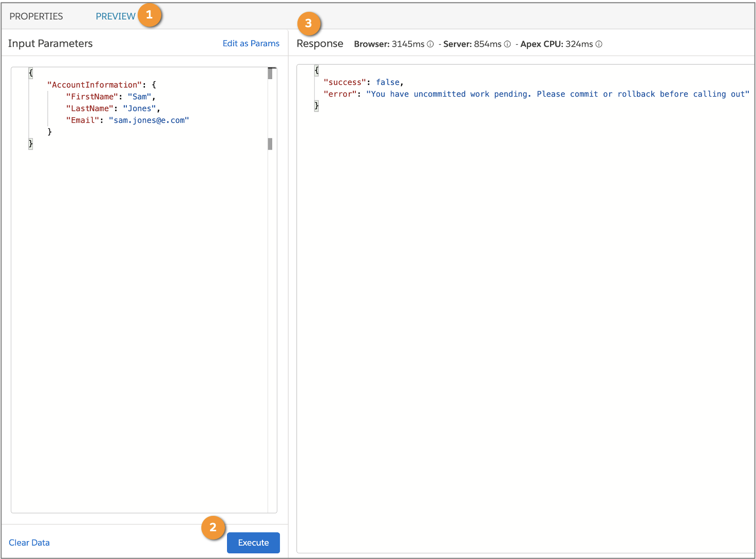Click the closing brace fold marker in Response
Screen dimensions: 756x559
coord(316,105)
